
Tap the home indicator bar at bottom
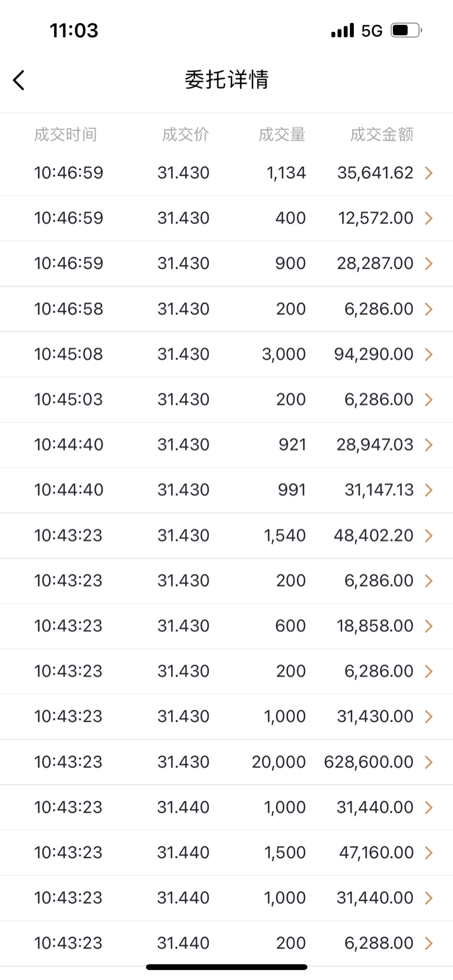tap(226, 967)
